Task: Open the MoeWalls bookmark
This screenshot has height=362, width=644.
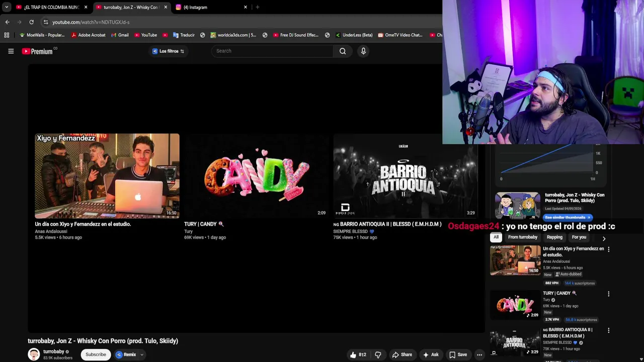Action: pyautogui.click(x=42, y=35)
